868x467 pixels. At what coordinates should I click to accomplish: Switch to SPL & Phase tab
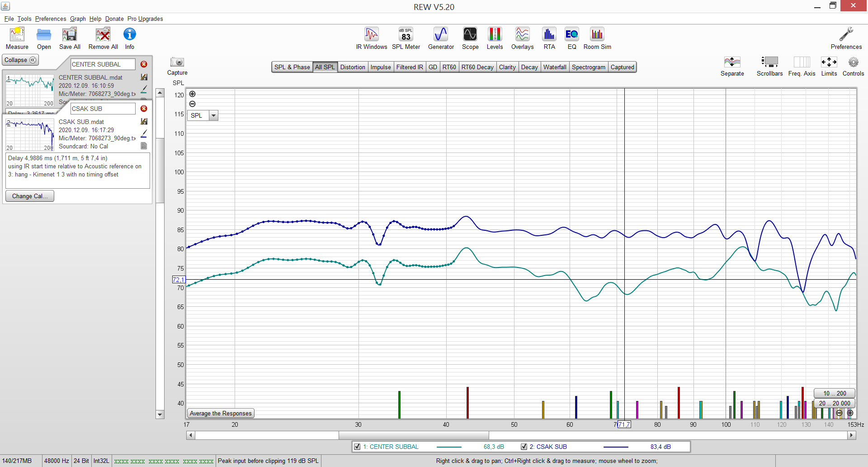pos(292,67)
